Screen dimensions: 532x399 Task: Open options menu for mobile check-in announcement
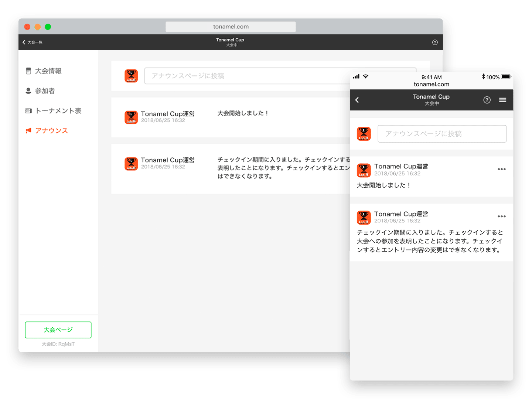click(x=501, y=216)
